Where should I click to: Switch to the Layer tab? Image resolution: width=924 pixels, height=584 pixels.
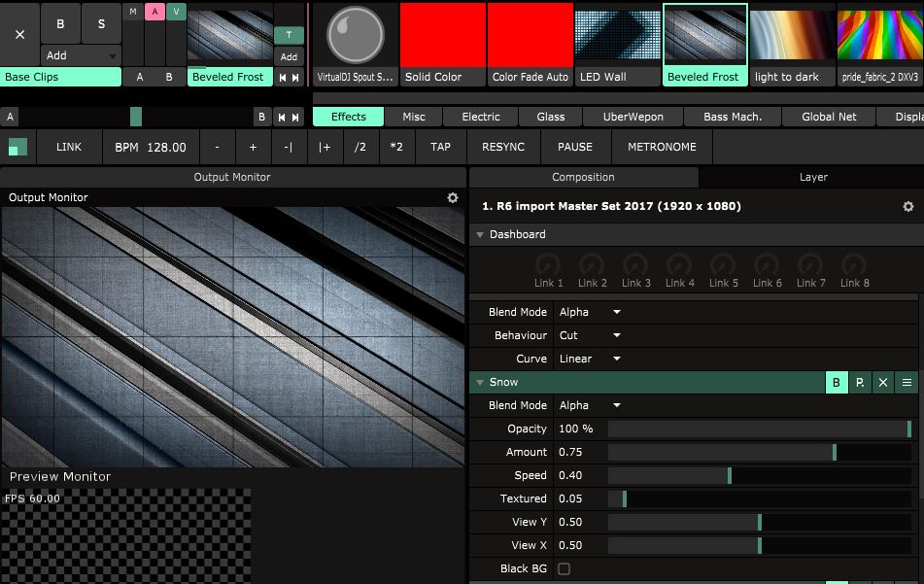tap(812, 177)
